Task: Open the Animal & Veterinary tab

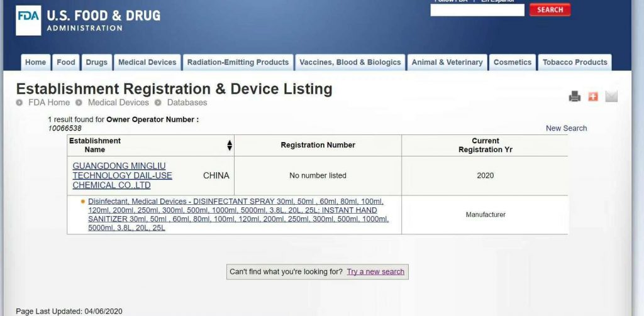Action: tap(447, 62)
